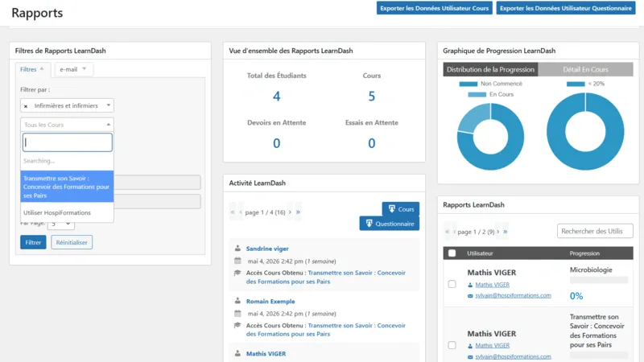
Task: Click user icon beside Mathis VIGER activity
Action: [x=237, y=353]
